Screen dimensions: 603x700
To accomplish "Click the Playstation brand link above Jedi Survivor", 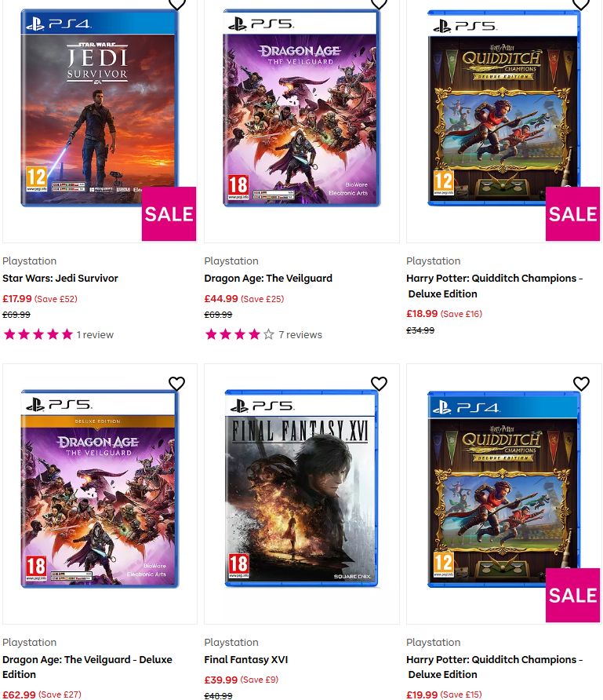I will (29, 261).
